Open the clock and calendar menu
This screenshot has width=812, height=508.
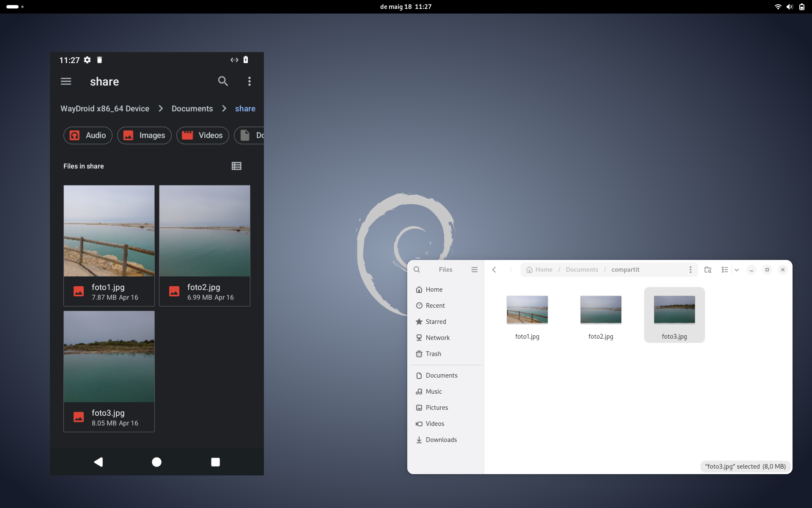tap(406, 7)
